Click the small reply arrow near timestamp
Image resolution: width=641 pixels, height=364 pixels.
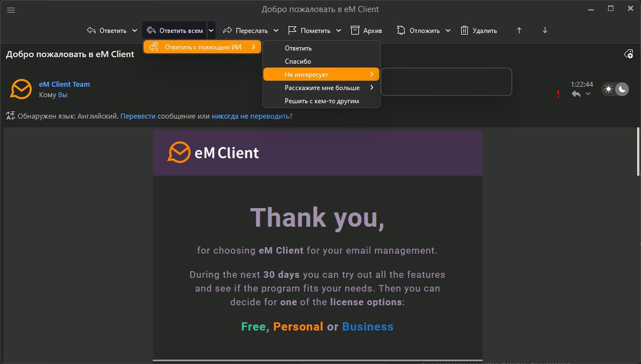click(x=576, y=94)
